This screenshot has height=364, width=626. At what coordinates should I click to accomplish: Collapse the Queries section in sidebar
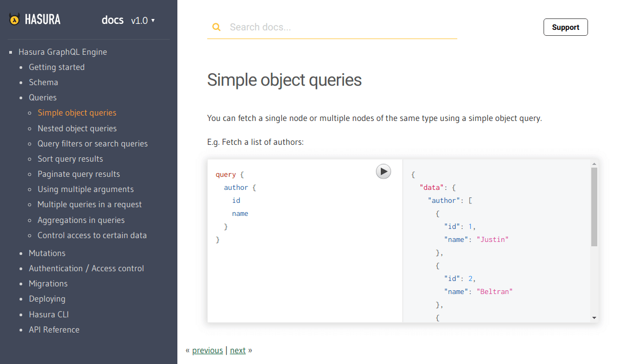(42, 98)
